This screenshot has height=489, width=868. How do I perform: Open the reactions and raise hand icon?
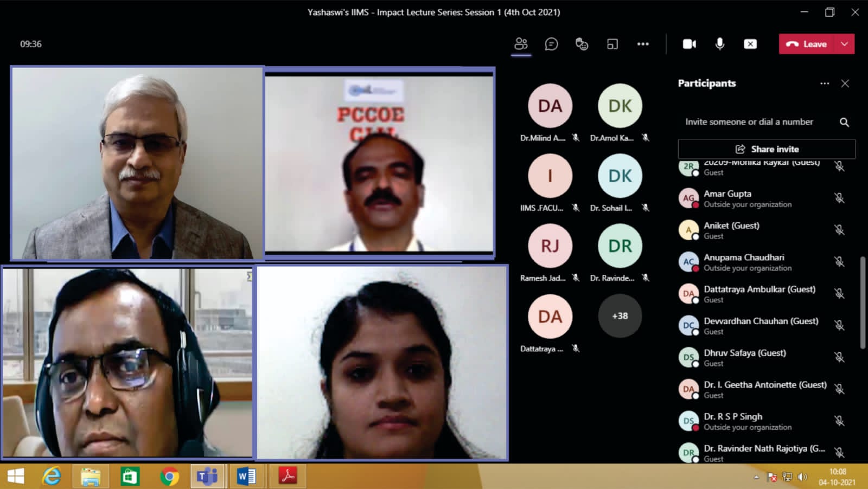(x=582, y=44)
